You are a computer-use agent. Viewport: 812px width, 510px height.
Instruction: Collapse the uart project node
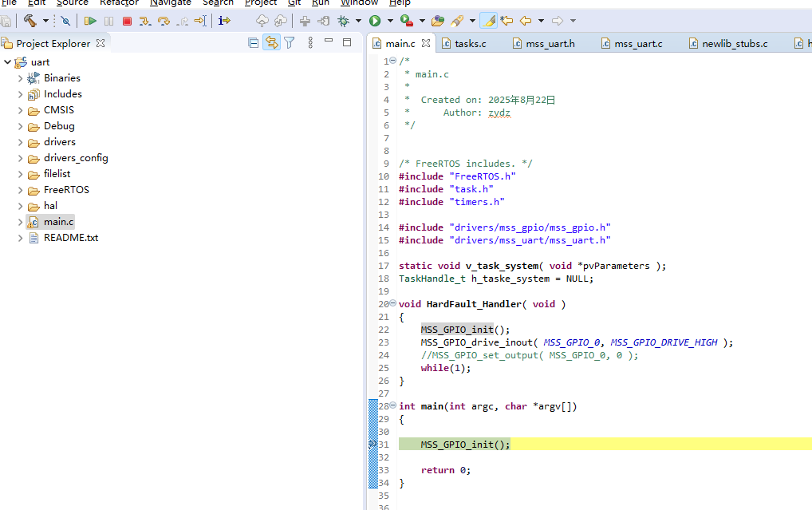(8, 62)
